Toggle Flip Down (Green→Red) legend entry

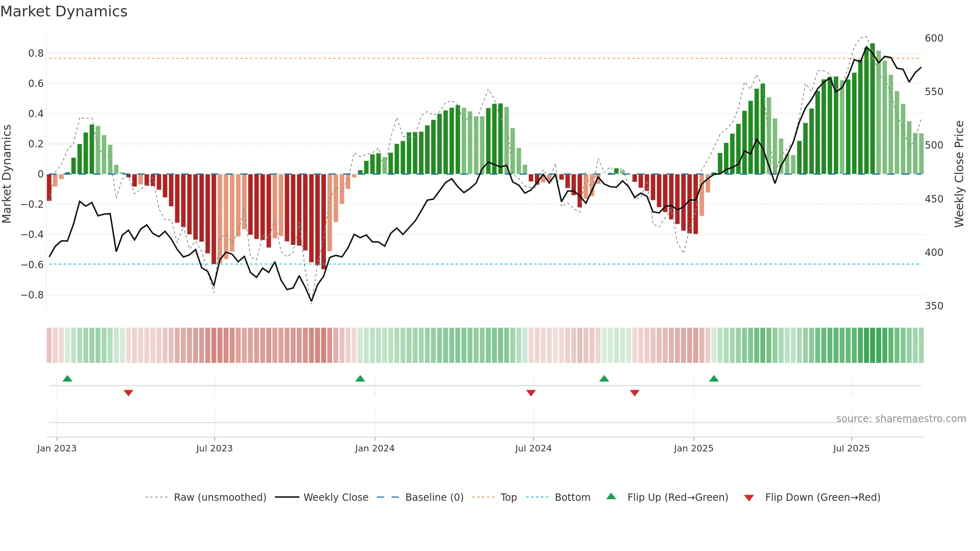pyautogui.click(x=812, y=497)
